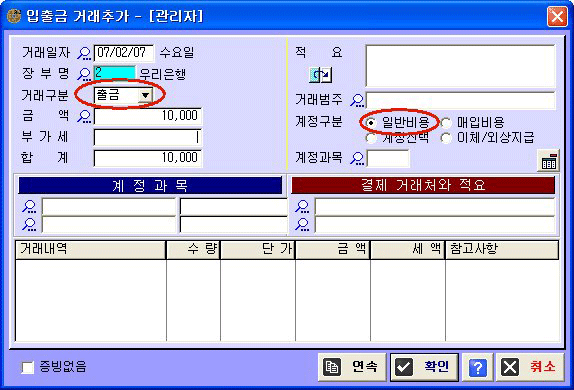Click second field under 결제 거래처와 적요
Viewport: 574px width, 390px height.
(435, 224)
